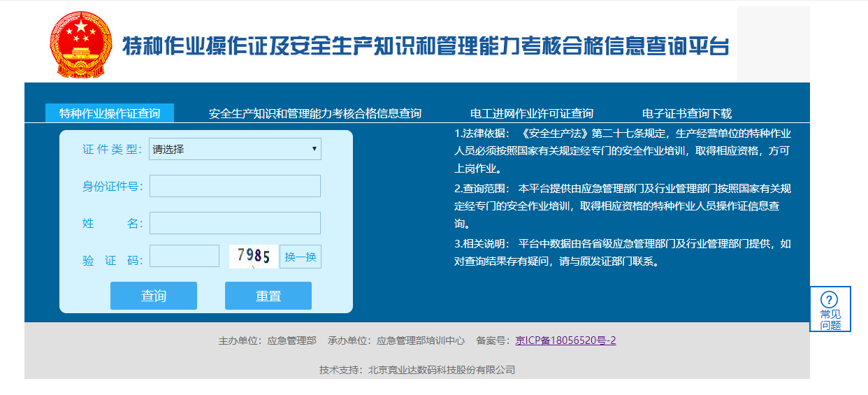Click into the 姓名 text field
This screenshot has height=395, width=868.
235,223
